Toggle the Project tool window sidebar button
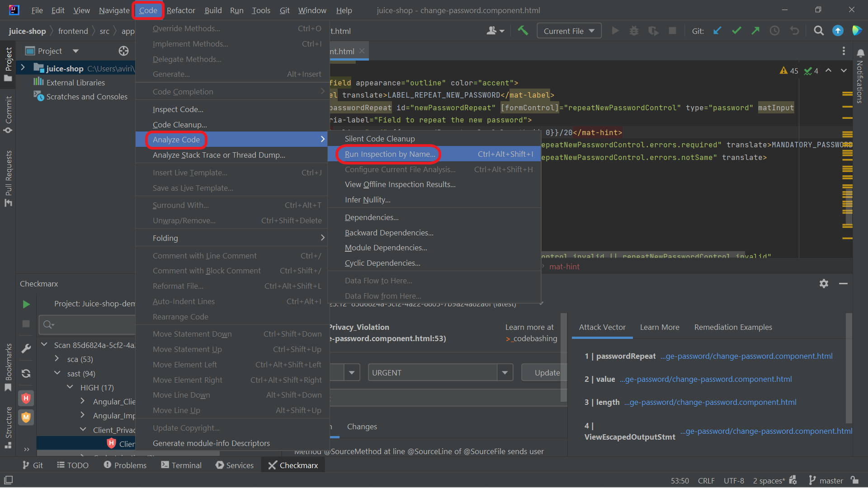 coord(8,65)
